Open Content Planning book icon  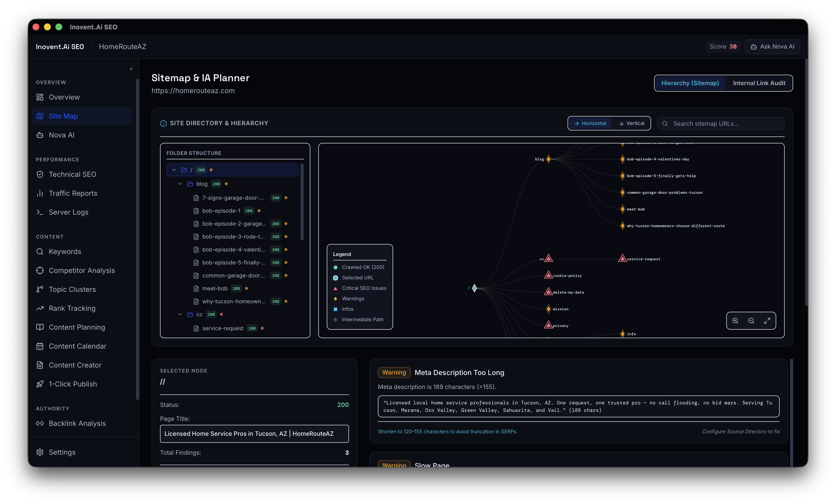[40, 327]
